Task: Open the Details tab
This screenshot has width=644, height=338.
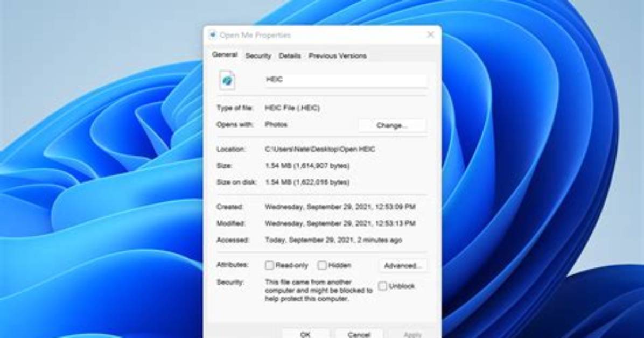Action: coord(290,56)
